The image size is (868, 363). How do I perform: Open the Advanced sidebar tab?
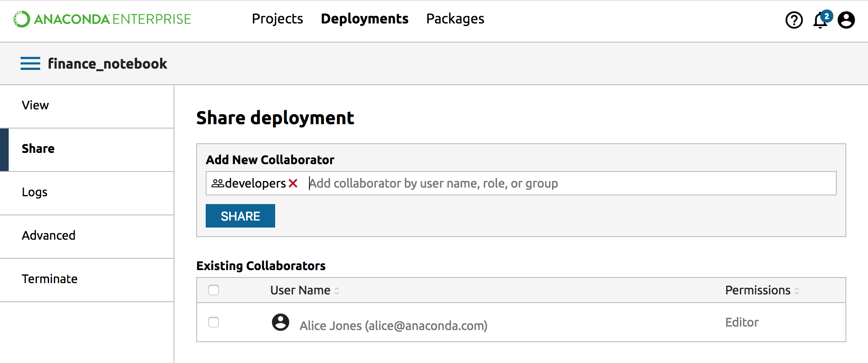[49, 236]
